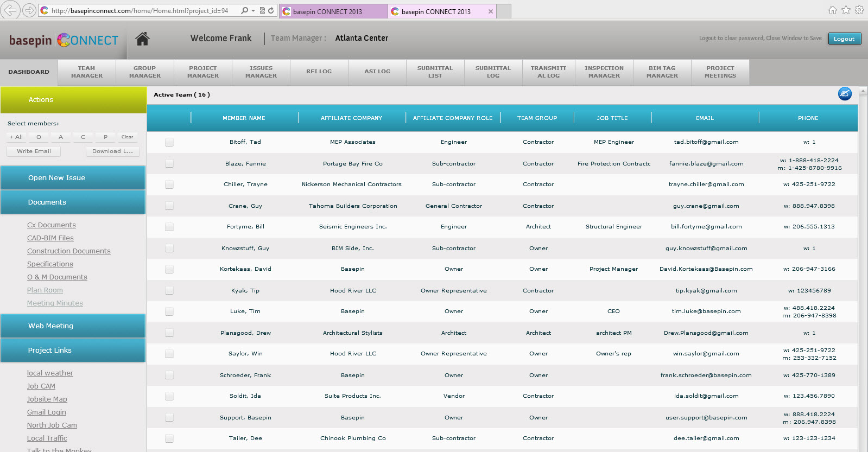This screenshot has height=452, width=868.
Task: Open the Local Traffic link
Action: point(47,438)
